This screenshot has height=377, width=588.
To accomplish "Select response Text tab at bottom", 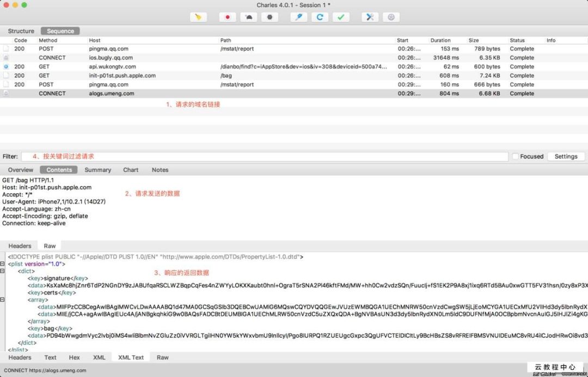I will pyautogui.click(x=50, y=357).
